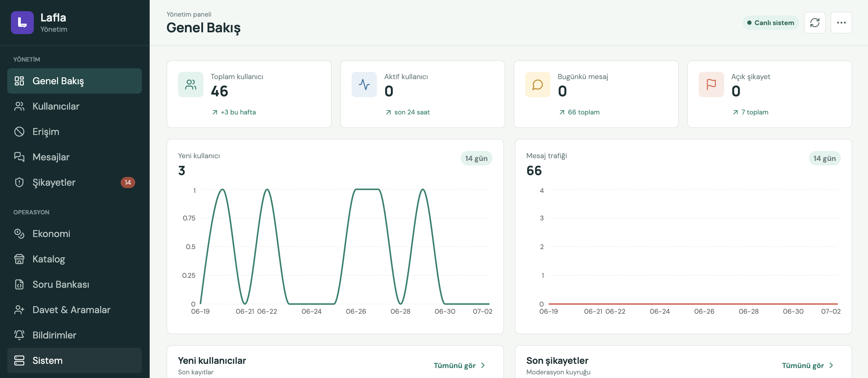Click the Mesaj trafiği chart total 66

pyautogui.click(x=534, y=171)
